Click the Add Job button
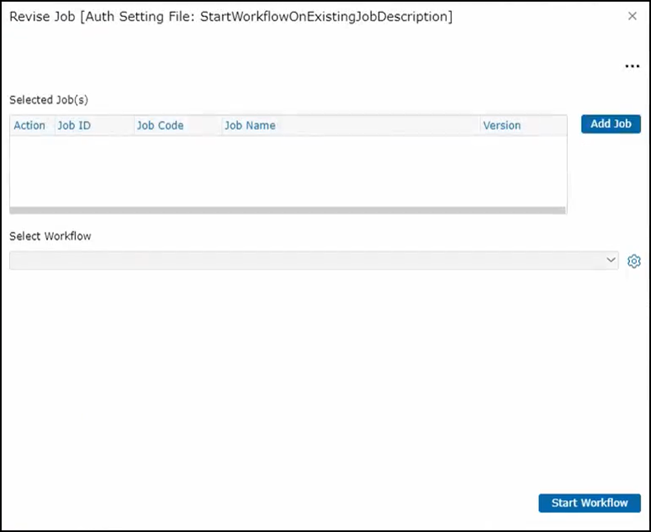Image resolution: width=651 pixels, height=532 pixels. point(610,124)
